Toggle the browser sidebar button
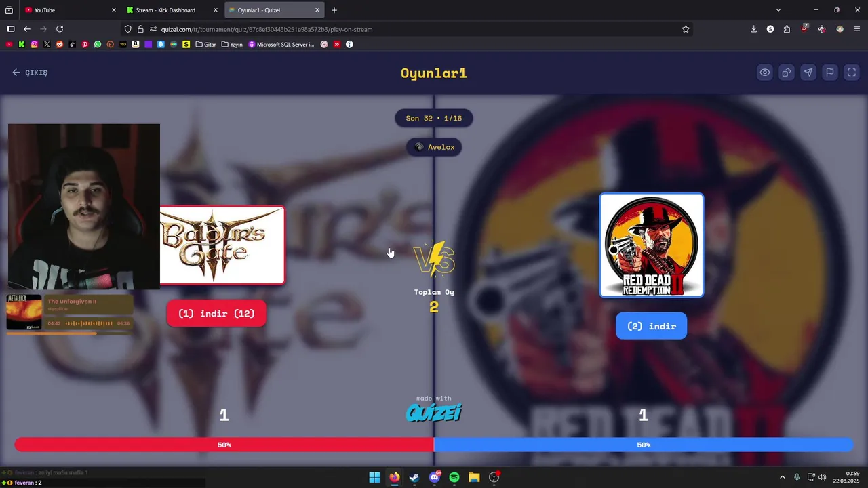The width and height of the screenshot is (868, 488). [10, 29]
